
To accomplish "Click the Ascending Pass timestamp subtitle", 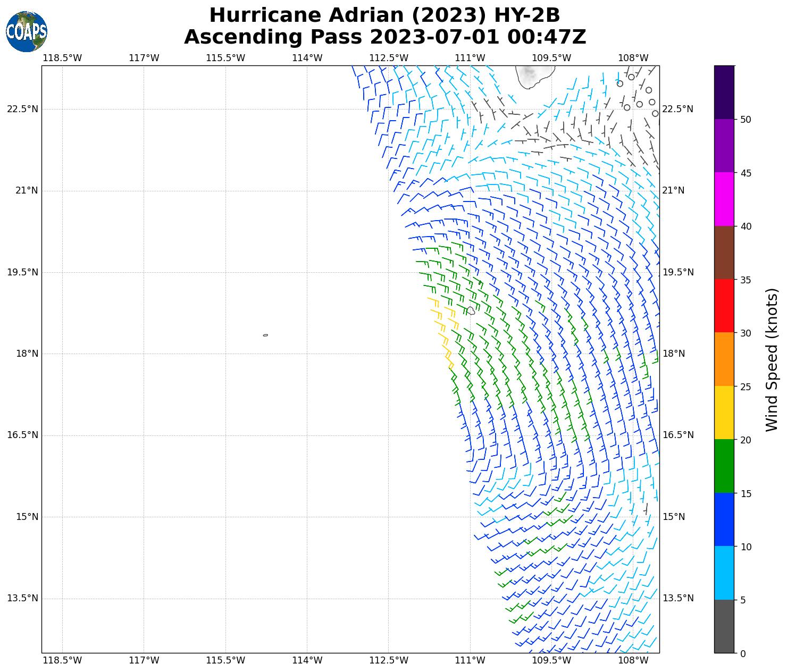I will coord(384,37).
